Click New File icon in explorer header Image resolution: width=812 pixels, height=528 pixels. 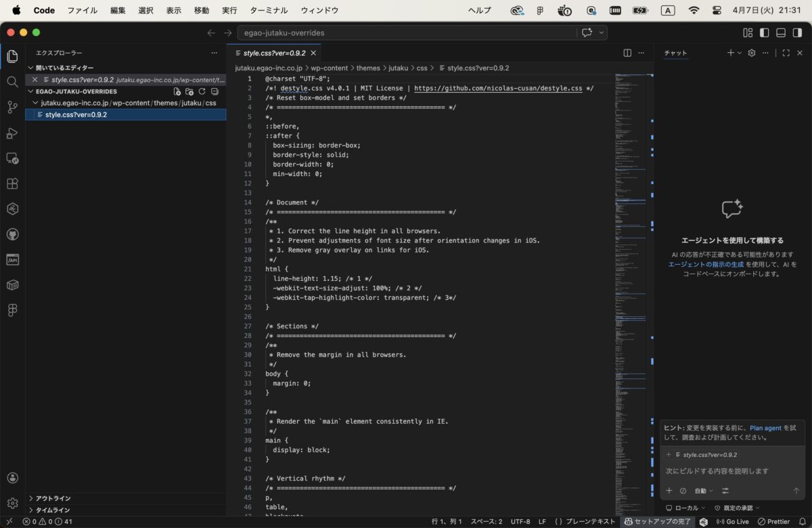click(177, 91)
